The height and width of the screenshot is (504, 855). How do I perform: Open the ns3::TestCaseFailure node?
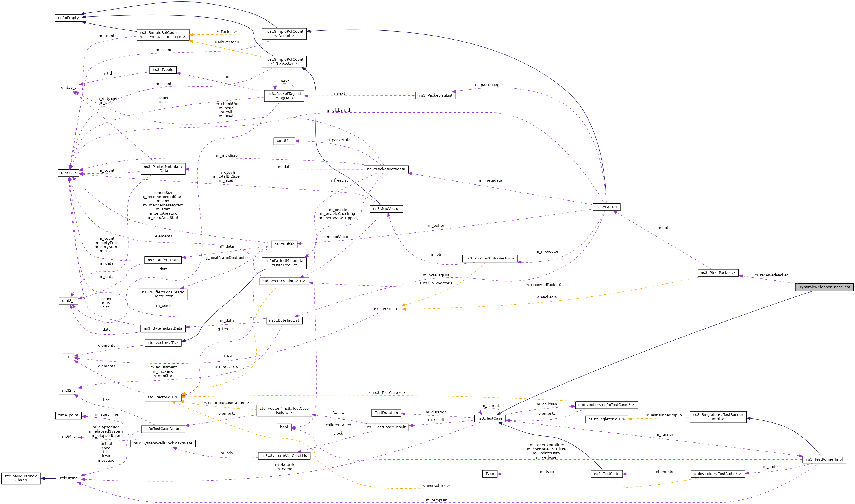click(x=163, y=429)
